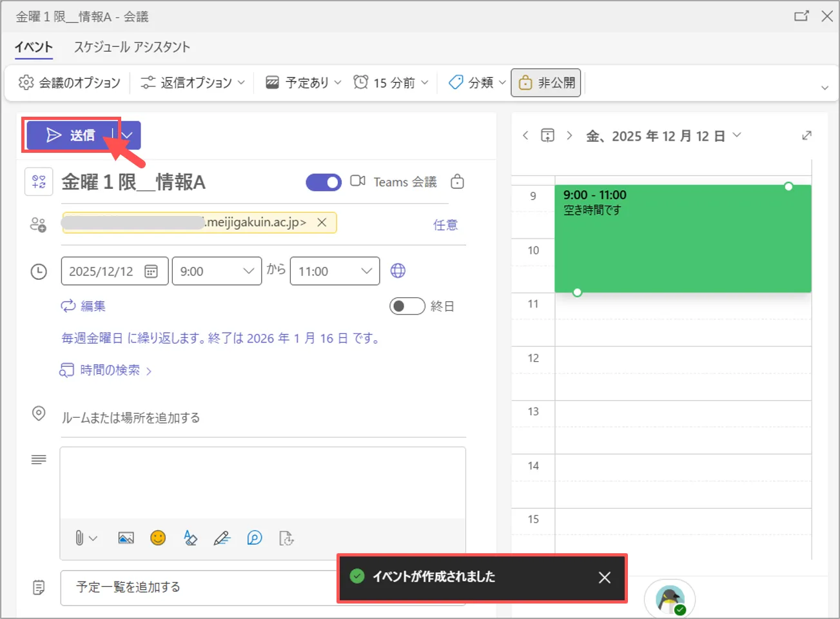Screen dimensions: 840x619
Task: Click the today icon in calendar header
Action: coord(547,135)
